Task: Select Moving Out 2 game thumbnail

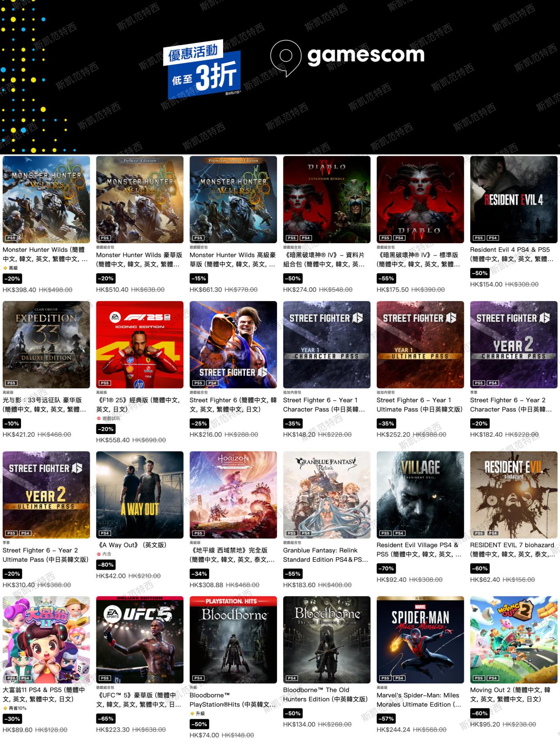Action: [514, 639]
